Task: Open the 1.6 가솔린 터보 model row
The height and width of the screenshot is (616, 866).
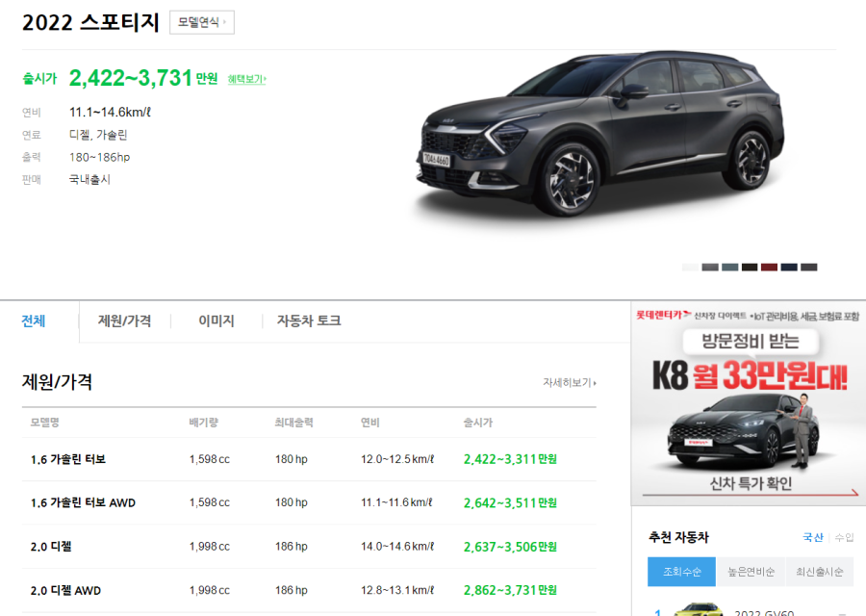Action: coord(68,459)
